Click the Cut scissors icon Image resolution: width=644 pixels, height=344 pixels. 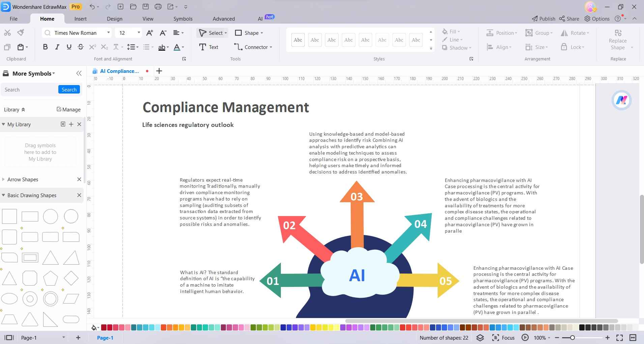click(7, 32)
